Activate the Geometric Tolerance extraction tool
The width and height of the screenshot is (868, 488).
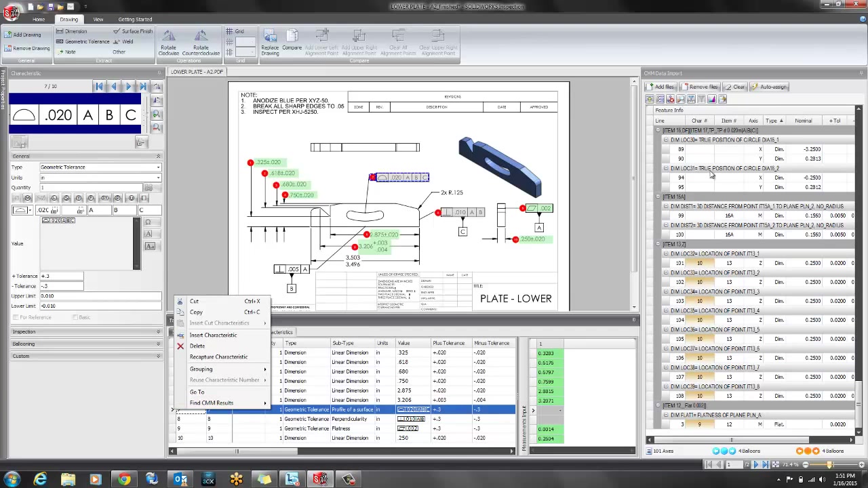87,41
